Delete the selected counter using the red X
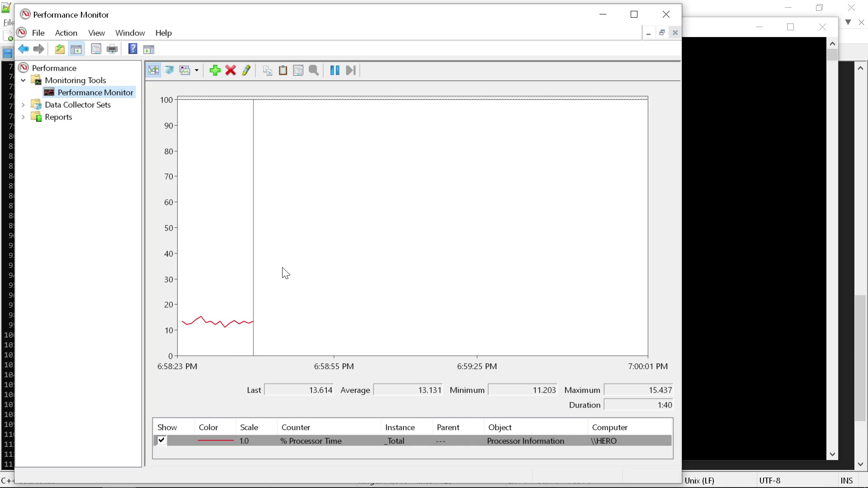 [231, 70]
